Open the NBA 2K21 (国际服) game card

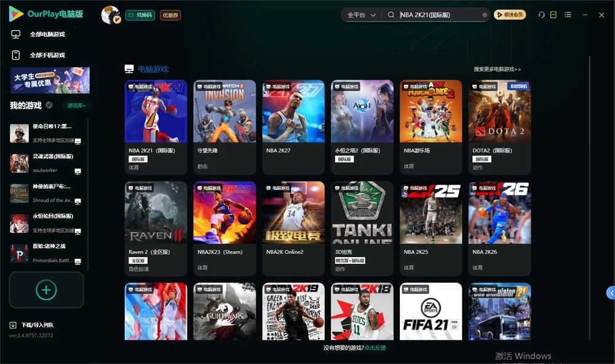pos(156,127)
